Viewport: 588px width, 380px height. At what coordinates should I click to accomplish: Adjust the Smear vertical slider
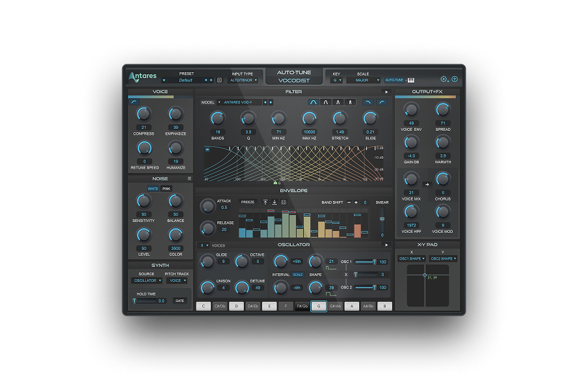382,219
